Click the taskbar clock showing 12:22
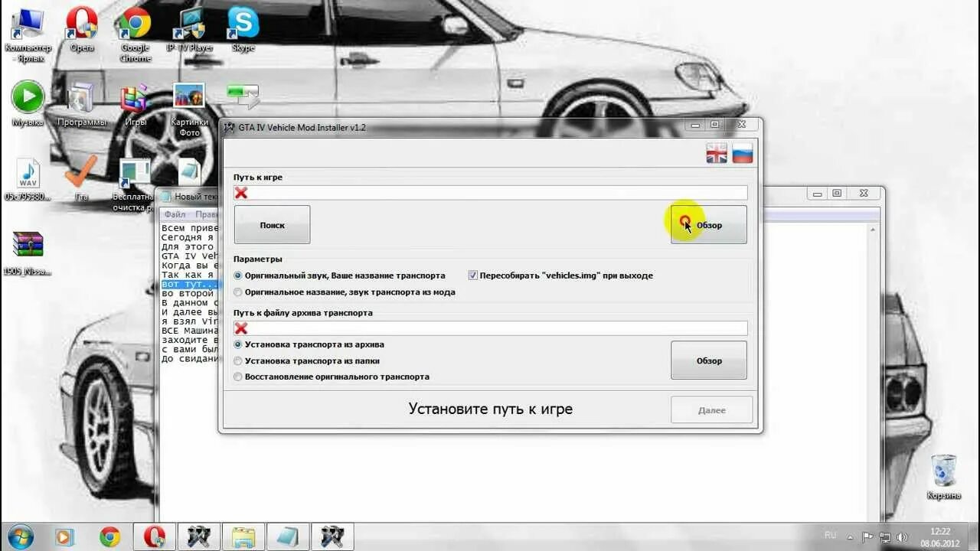Image resolution: width=980 pixels, height=551 pixels. pyautogui.click(x=939, y=536)
